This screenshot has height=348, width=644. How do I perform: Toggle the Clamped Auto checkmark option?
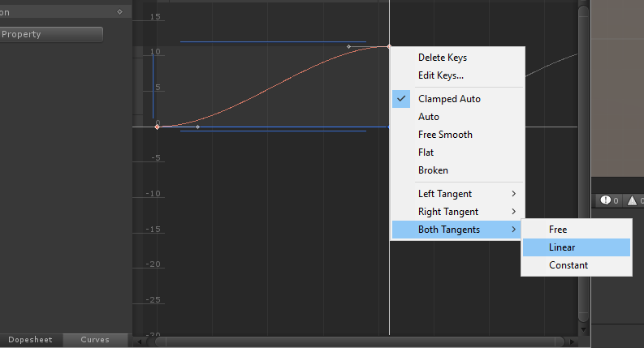click(x=449, y=99)
